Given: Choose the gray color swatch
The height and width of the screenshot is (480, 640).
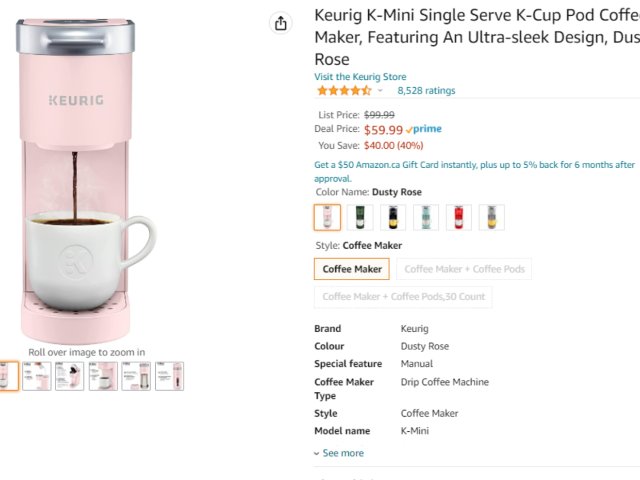Looking at the screenshot, I should click(x=491, y=217).
